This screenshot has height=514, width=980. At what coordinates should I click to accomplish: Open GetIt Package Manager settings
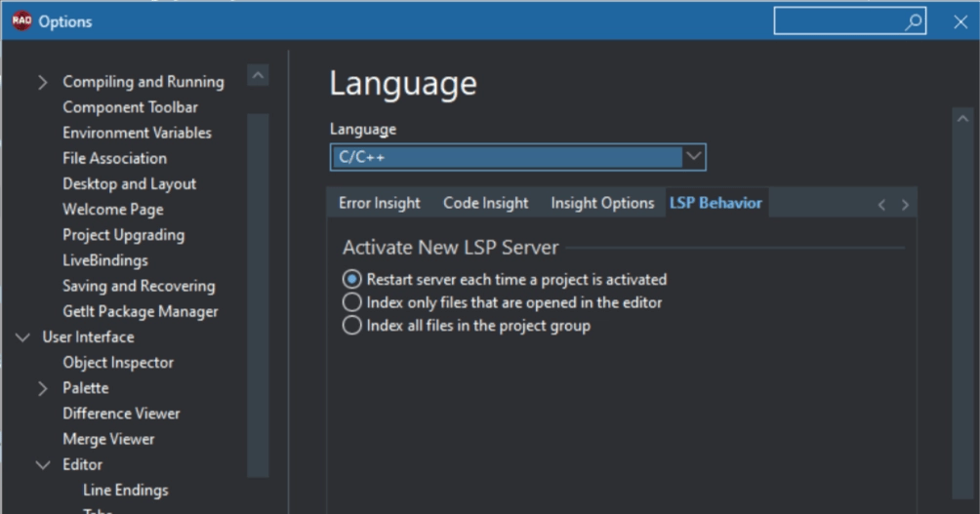click(141, 312)
